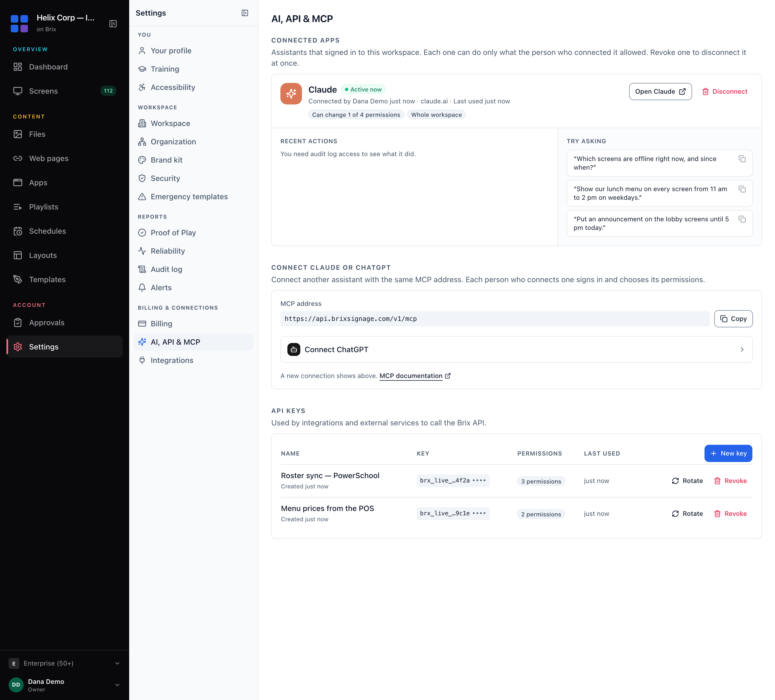Click the brx_live_…9c1e key value
The image size is (775, 700).
453,513
